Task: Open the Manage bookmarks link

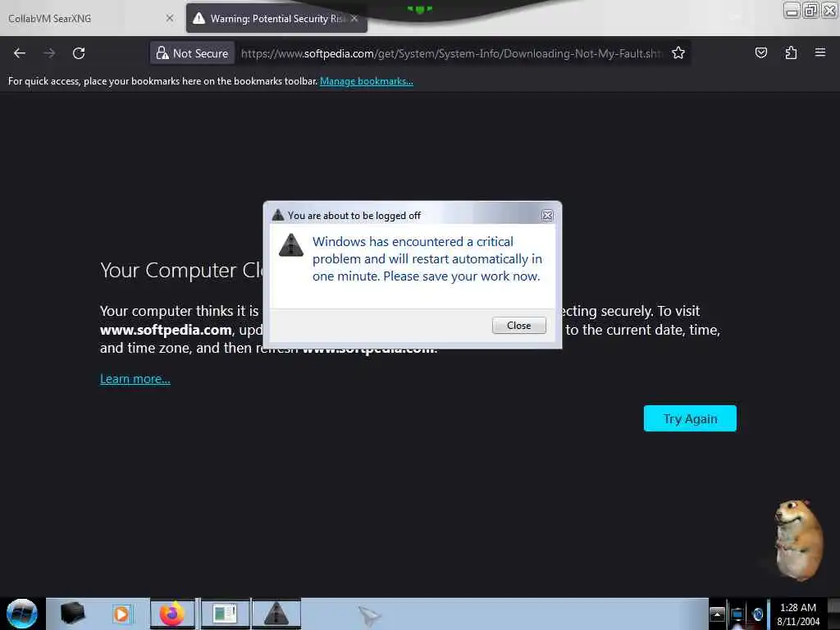Action: 367,81
